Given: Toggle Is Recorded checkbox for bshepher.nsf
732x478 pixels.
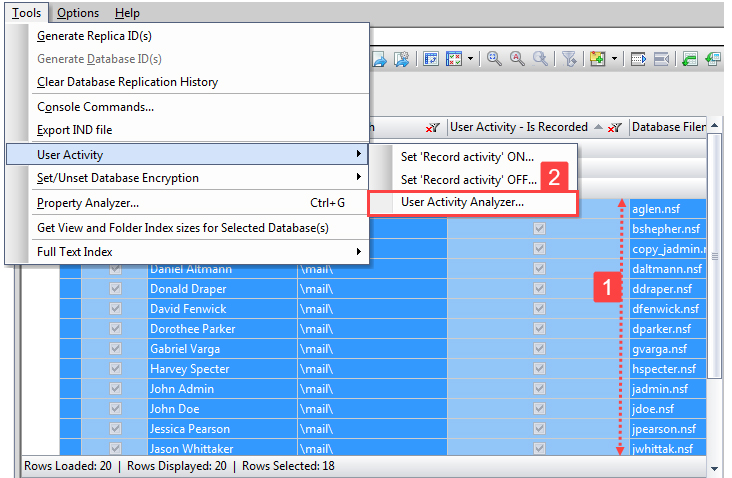Looking at the screenshot, I should pyautogui.click(x=539, y=229).
